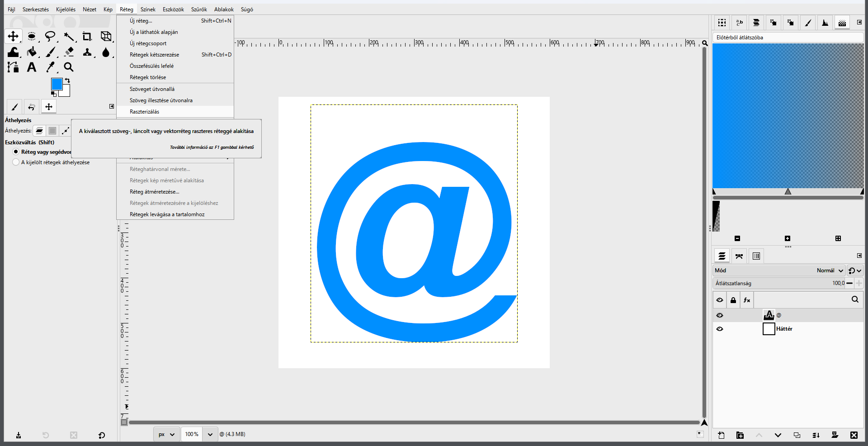Select the Move tool in toolbox

pyautogui.click(x=13, y=36)
